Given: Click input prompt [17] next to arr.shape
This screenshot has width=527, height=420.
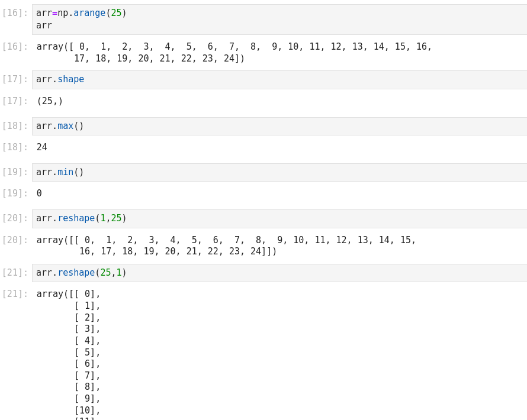Looking at the screenshot, I should click(15, 79).
